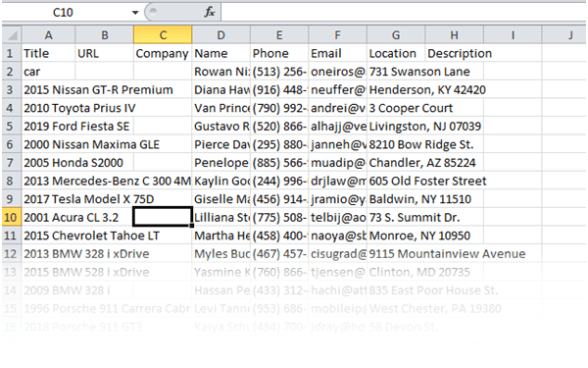Select cell '2015 Chevrolet Tahoe LT'
Viewport: 588px width, 368px height.
pyautogui.click(x=91, y=236)
